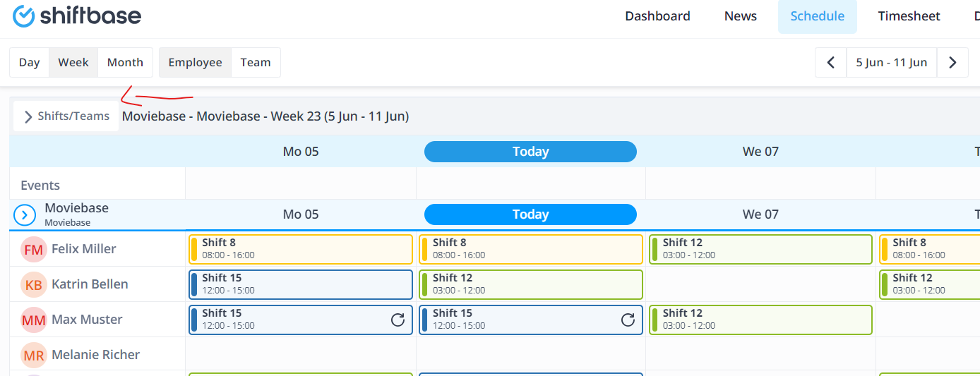Go to next week using right arrow
The image size is (980, 376).
(952, 62)
